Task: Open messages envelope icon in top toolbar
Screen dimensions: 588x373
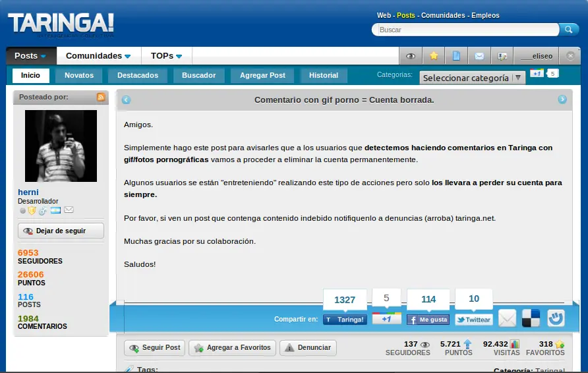Action: click(479, 56)
